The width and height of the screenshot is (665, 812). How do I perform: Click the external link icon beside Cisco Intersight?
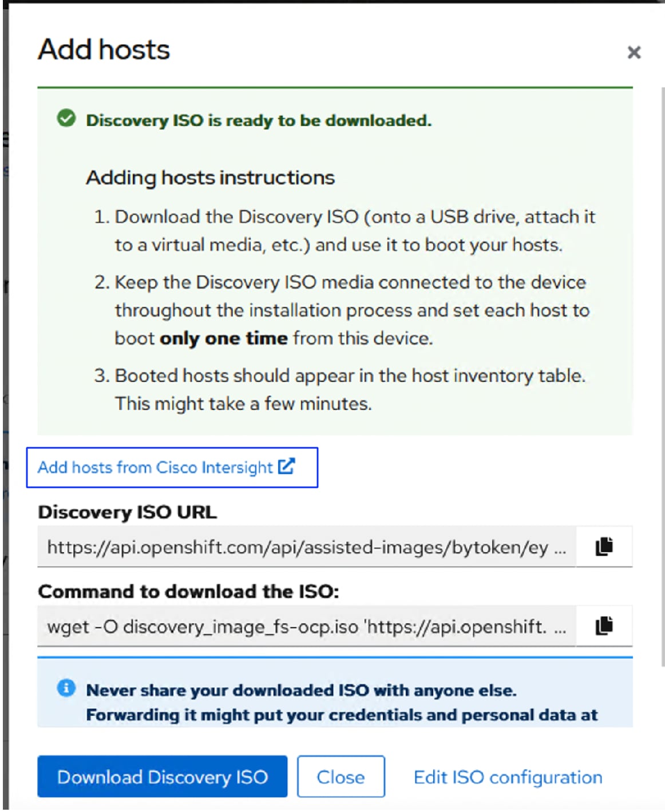click(287, 466)
